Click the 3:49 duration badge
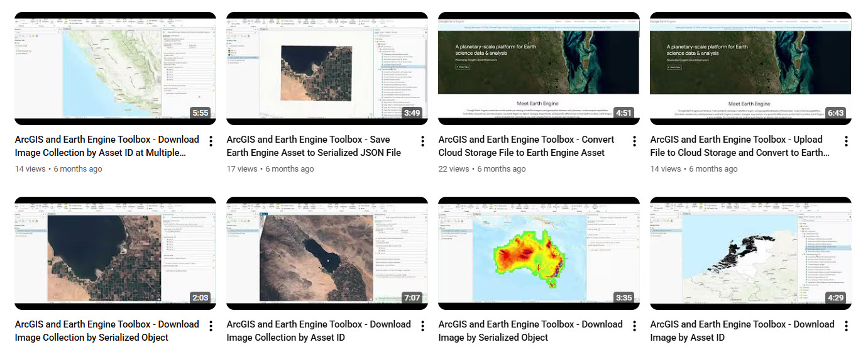Image resolution: width=868 pixels, height=347 pixels. point(412,113)
